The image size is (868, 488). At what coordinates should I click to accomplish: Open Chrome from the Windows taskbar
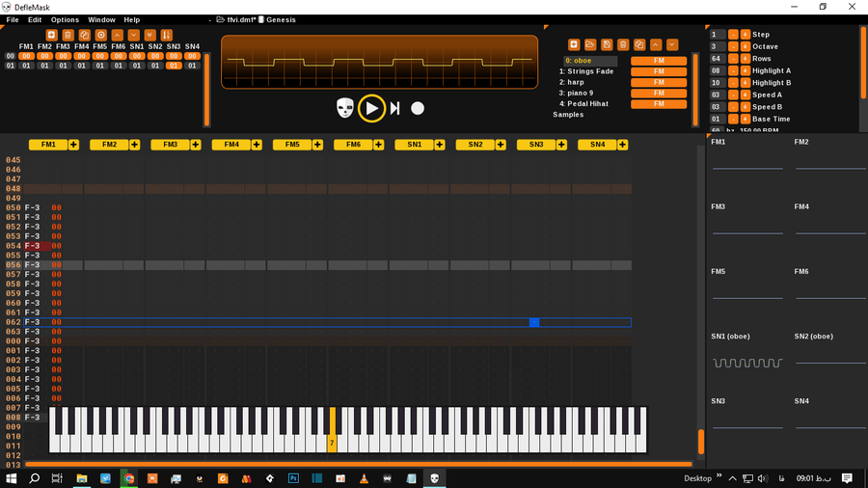[129, 478]
